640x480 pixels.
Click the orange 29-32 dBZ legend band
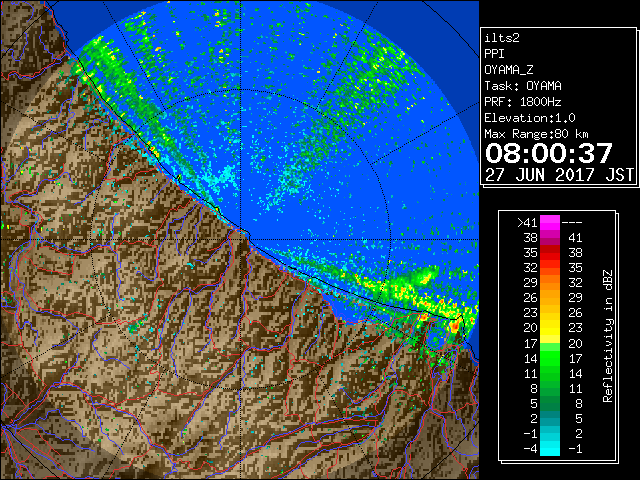(x=550, y=282)
